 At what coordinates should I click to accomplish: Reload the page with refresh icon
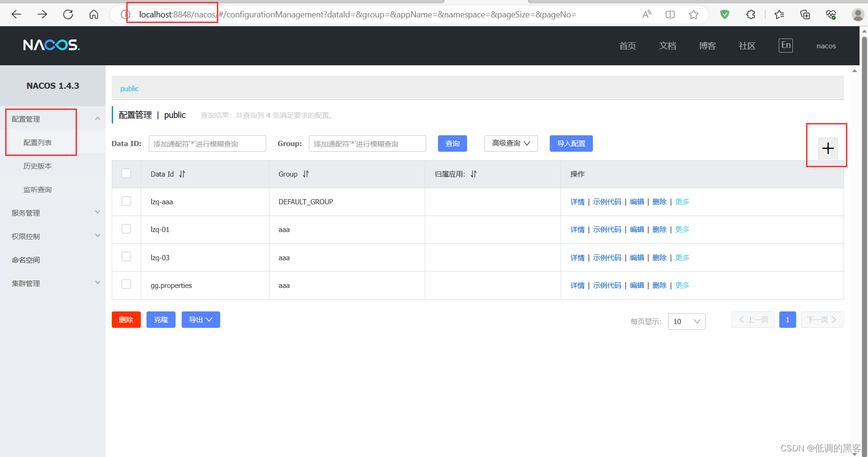click(x=68, y=15)
